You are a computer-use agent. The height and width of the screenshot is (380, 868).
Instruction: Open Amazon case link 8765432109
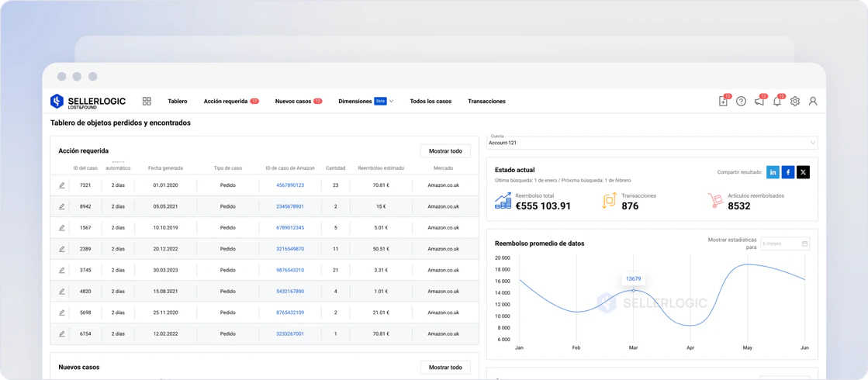coord(290,313)
